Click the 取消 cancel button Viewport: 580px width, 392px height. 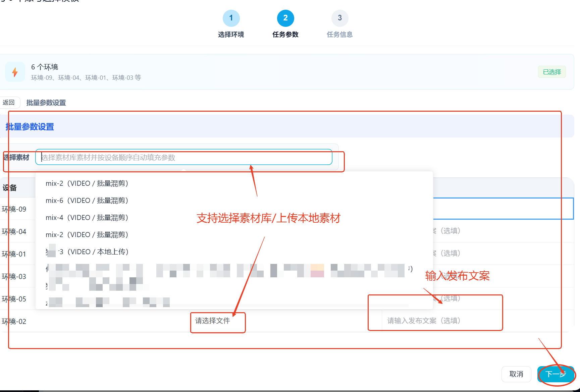pyautogui.click(x=516, y=374)
